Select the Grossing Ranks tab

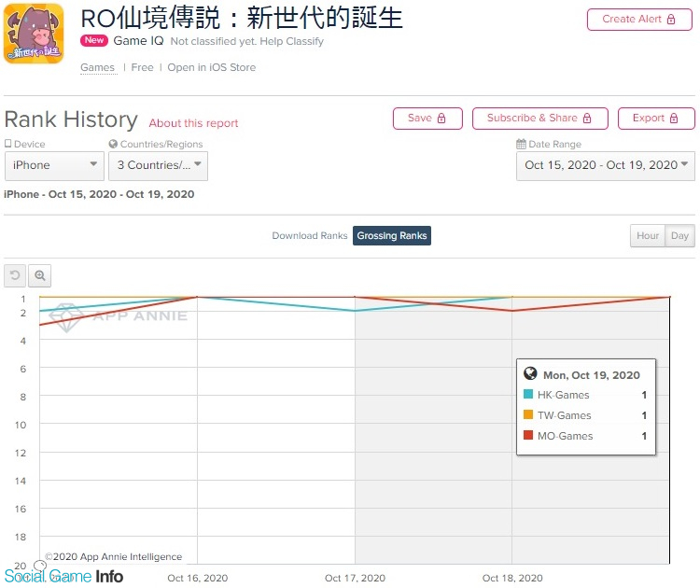[391, 236]
